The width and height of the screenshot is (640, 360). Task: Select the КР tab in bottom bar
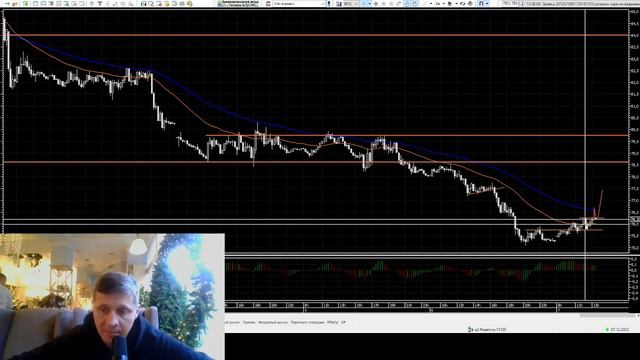coord(343,322)
